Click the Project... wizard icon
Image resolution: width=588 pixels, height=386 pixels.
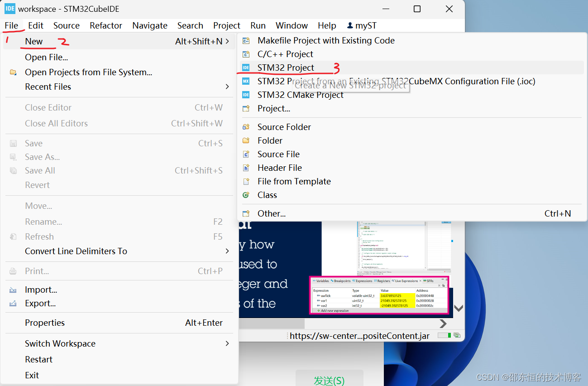tap(246, 108)
